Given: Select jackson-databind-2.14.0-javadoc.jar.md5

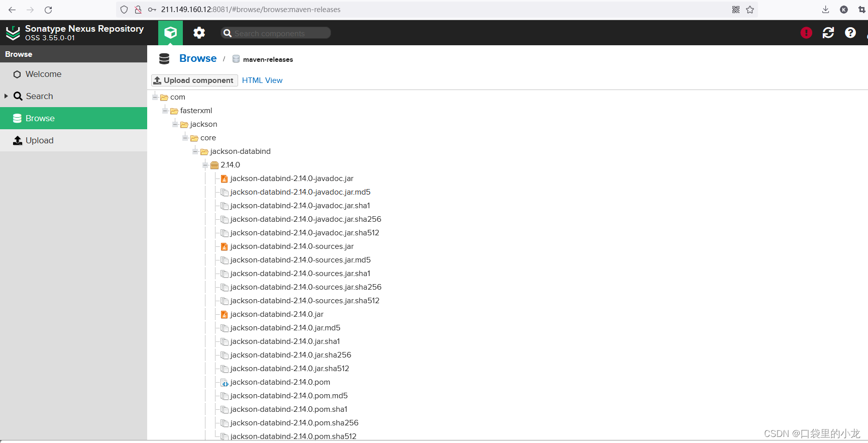Looking at the screenshot, I should pos(300,192).
